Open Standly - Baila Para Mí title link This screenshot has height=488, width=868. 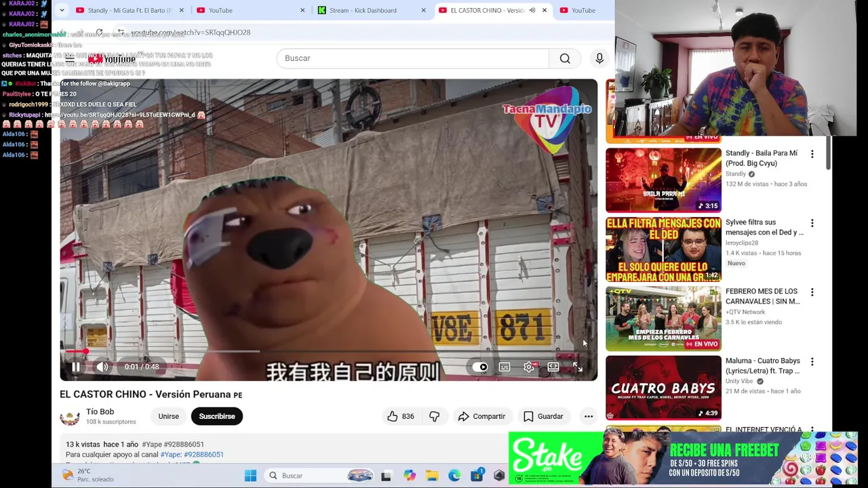[x=762, y=158]
